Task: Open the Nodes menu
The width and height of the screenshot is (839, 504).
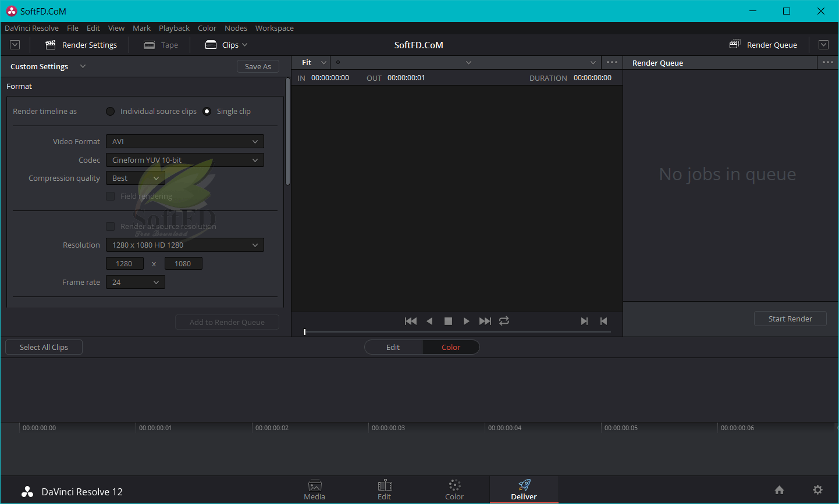Action: click(x=236, y=28)
